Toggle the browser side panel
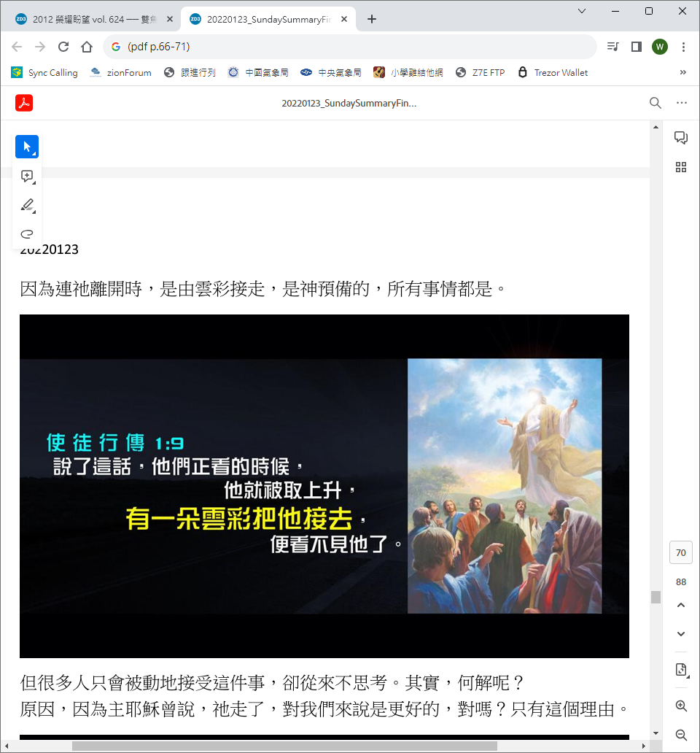Image resolution: width=700 pixels, height=753 pixels. 636,47
